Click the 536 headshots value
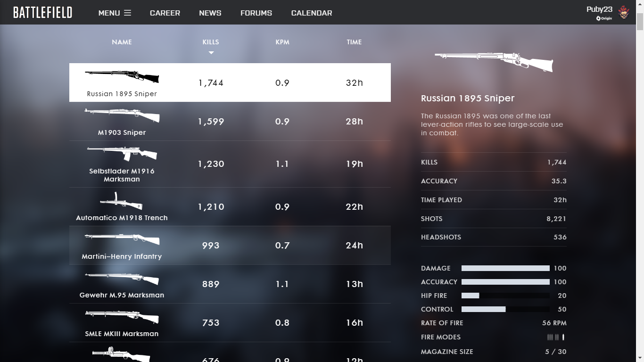The height and width of the screenshot is (362, 644). click(560, 237)
